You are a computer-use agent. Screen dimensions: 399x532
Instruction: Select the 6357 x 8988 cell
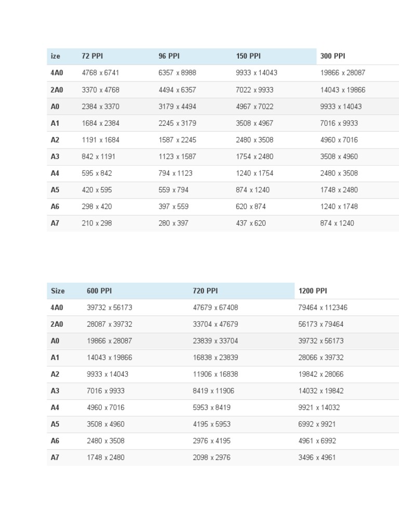point(177,73)
